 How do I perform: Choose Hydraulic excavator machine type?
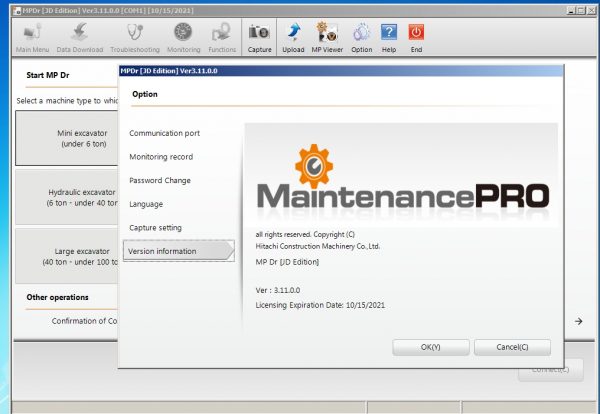(x=67, y=197)
